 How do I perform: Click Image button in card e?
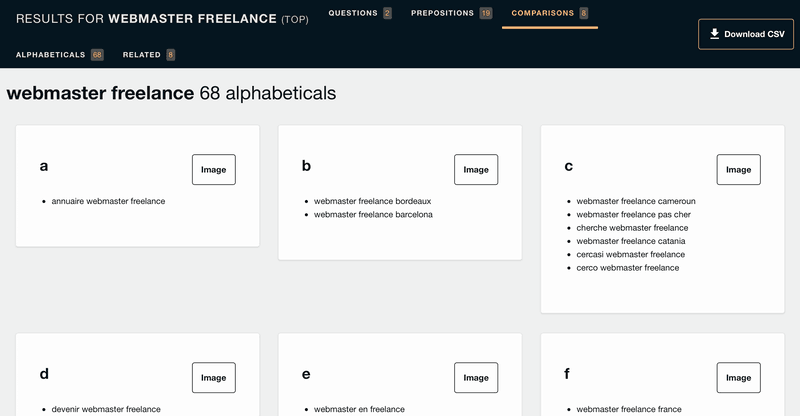(x=476, y=378)
